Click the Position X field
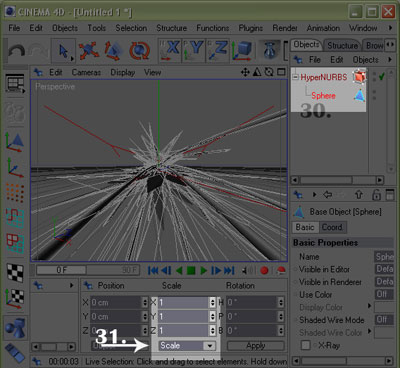Viewport: 400px width, 368px height. 115,303
